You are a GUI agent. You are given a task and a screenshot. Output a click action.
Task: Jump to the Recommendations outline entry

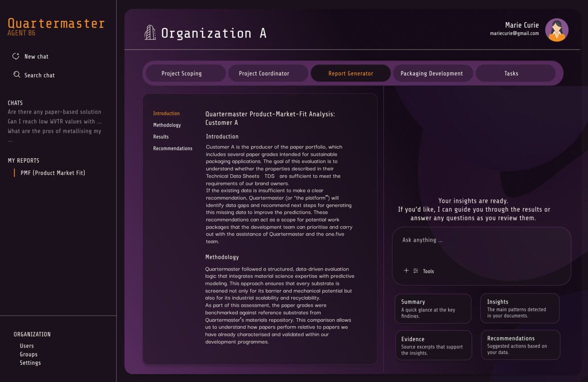click(x=172, y=148)
